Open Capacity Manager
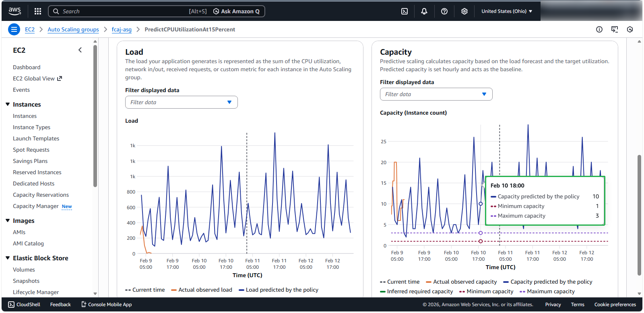 (x=36, y=206)
